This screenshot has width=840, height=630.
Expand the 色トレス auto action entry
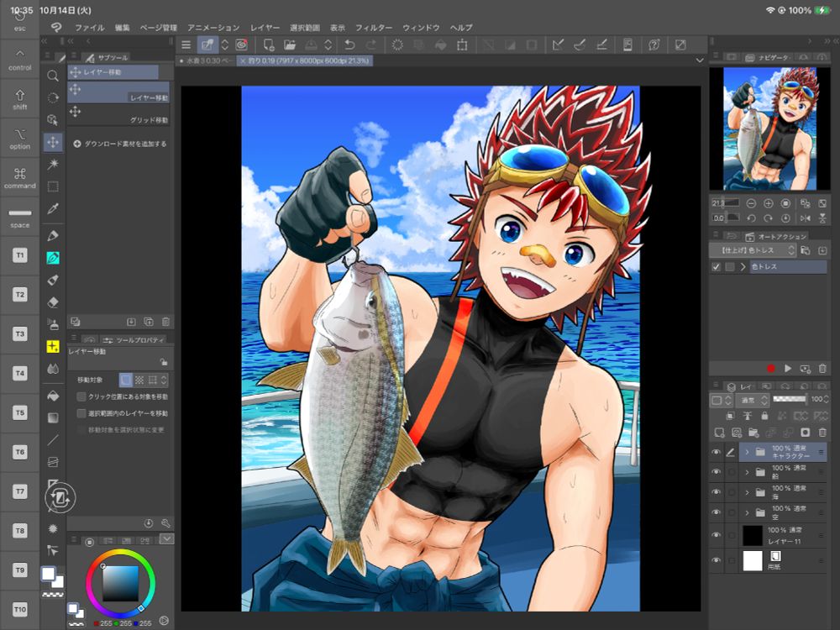(743, 267)
